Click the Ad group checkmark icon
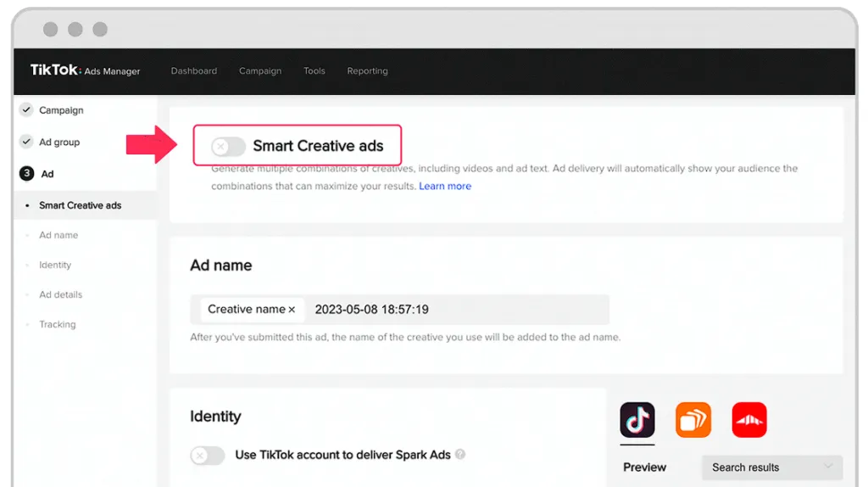This screenshot has height=487, width=868. [26, 142]
